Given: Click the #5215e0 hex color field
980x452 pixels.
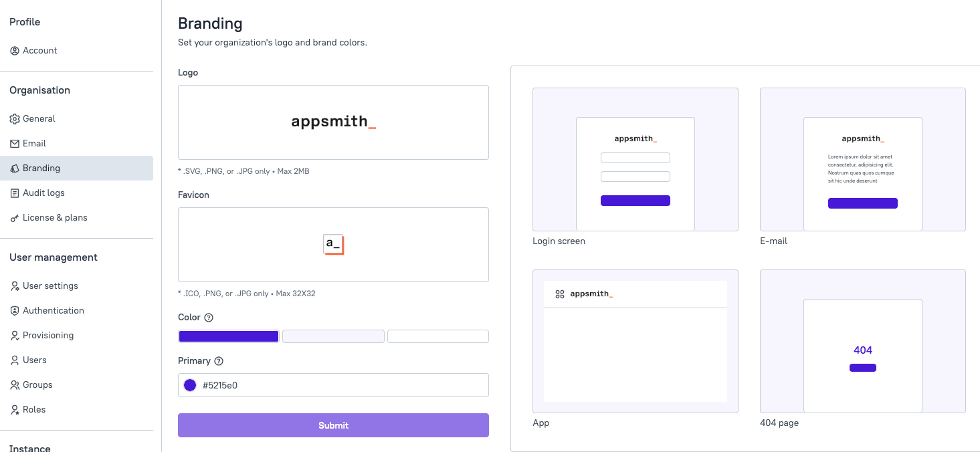Looking at the screenshot, I should tap(341, 385).
